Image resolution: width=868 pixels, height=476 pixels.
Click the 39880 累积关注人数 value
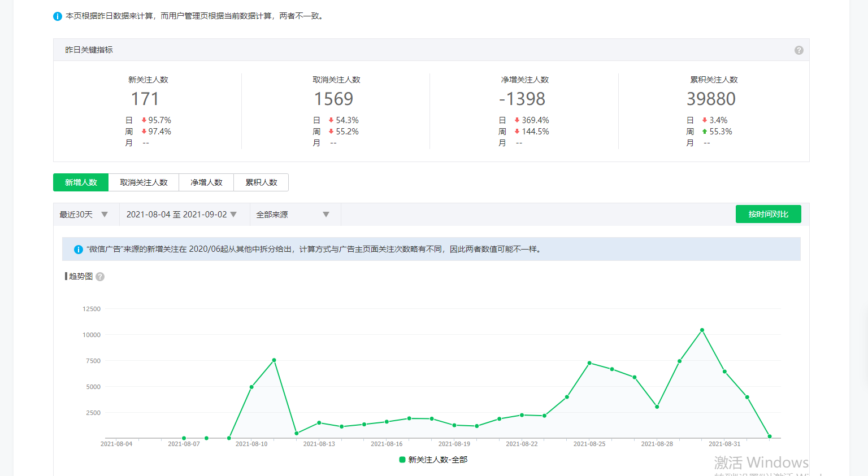(x=711, y=99)
